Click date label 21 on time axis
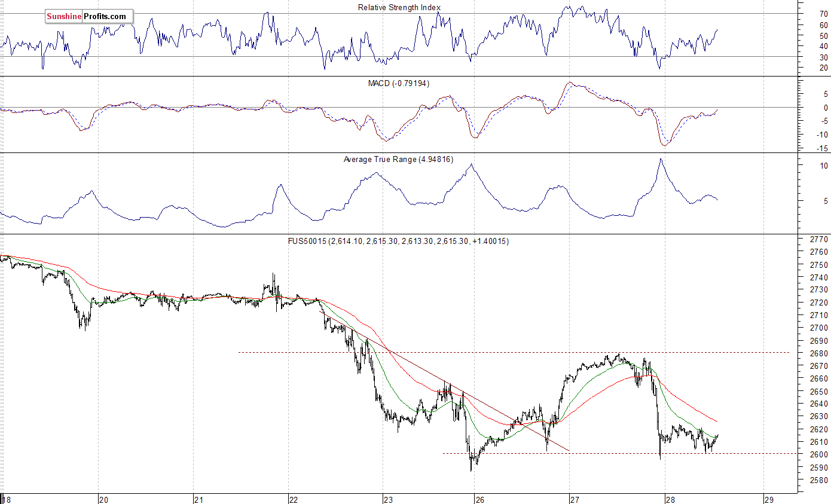 point(198,499)
